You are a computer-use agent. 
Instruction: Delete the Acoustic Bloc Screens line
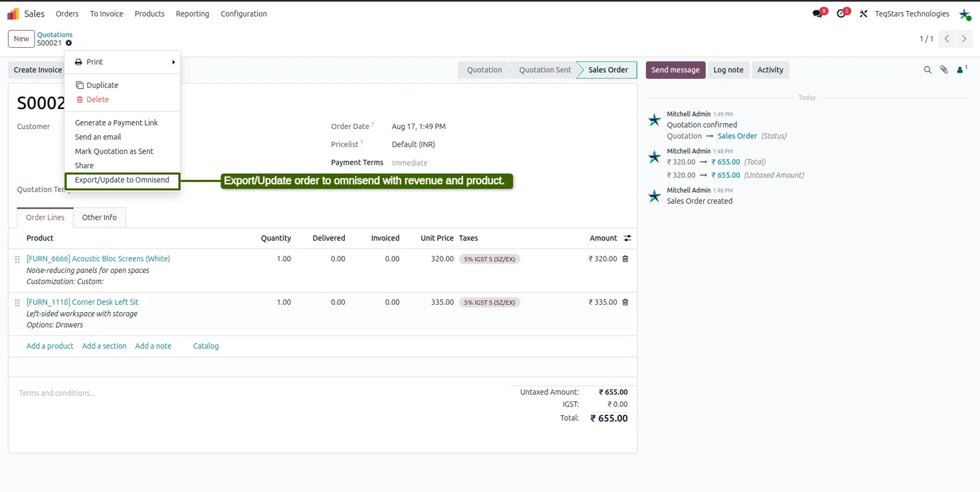(625, 259)
